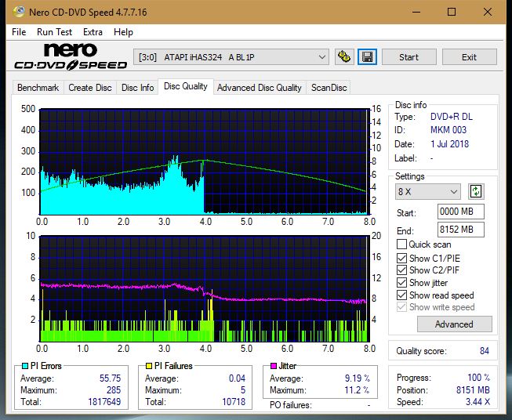Close the Nero CD-DVD Speed window
The image size is (512, 420).
tap(488, 13)
